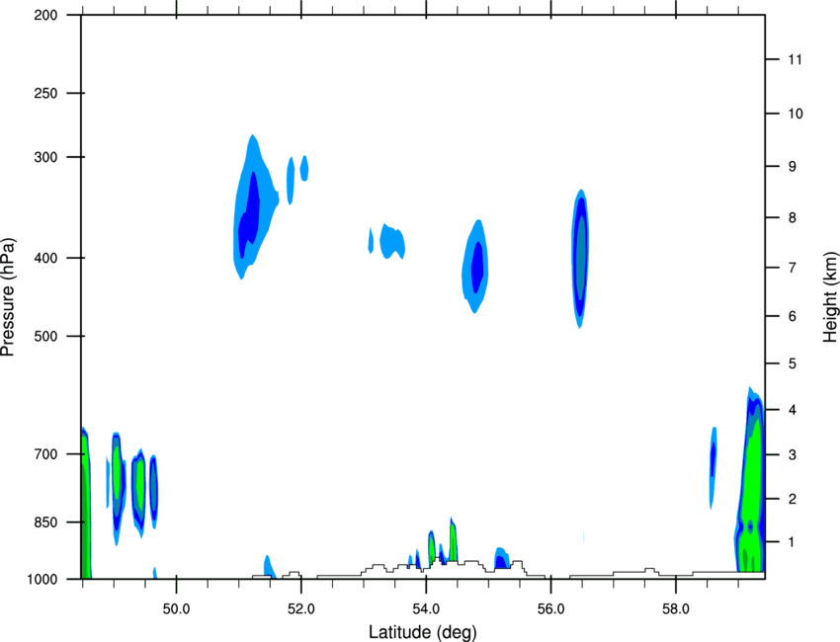
Task: Click the 54.0 latitude tick label
Action: point(426,609)
